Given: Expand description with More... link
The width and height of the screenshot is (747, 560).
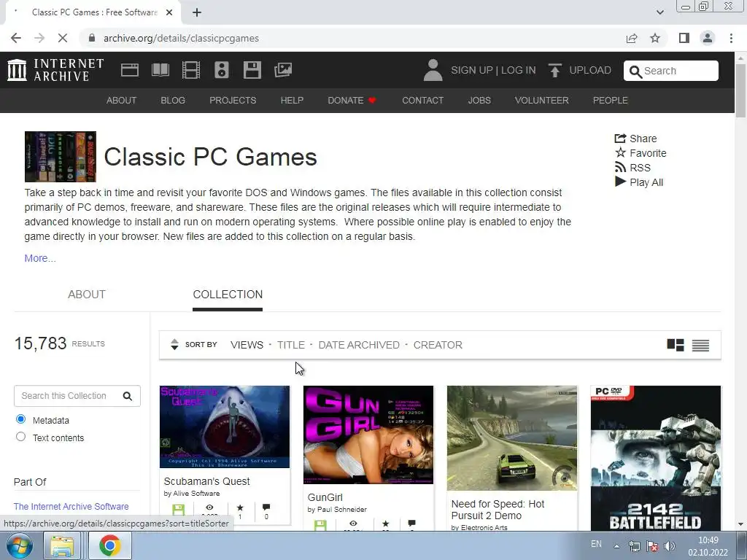Looking at the screenshot, I should point(40,258).
